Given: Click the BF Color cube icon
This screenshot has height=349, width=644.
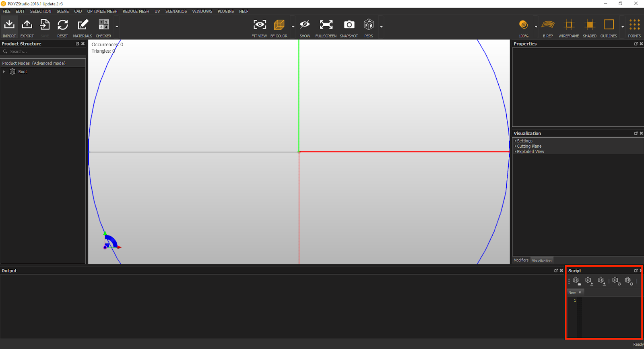Looking at the screenshot, I should coord(279,25).
